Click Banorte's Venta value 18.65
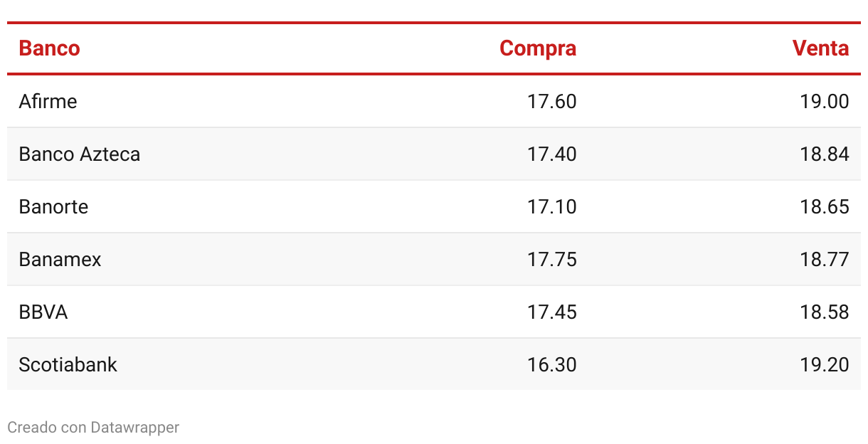868x444 pixels. click(x=825, y=206)
